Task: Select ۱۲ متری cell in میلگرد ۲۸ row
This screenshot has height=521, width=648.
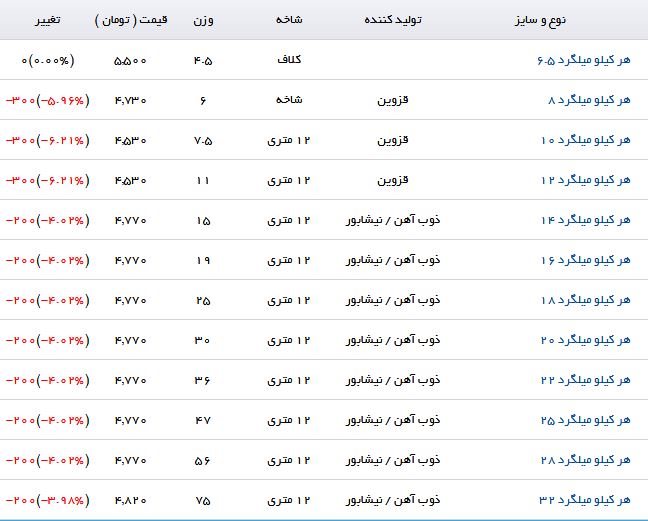Action: point(289,460)
